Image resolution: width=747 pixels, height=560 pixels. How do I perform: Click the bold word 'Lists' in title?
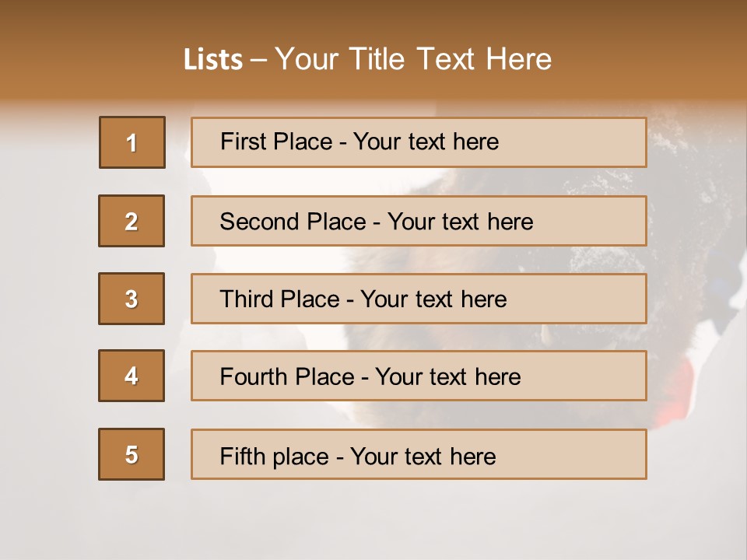213,60
